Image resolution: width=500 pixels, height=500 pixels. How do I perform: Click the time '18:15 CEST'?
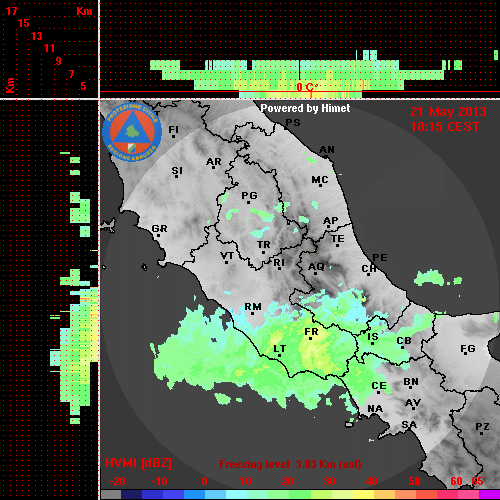tap(445, 127)
